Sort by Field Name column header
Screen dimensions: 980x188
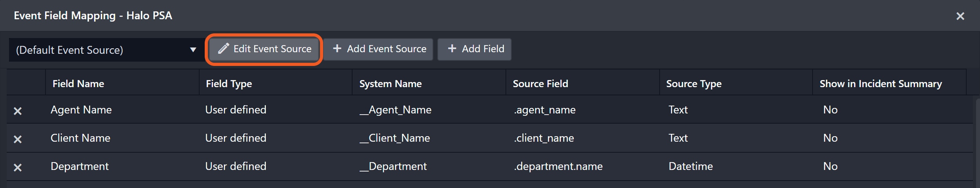78,84
